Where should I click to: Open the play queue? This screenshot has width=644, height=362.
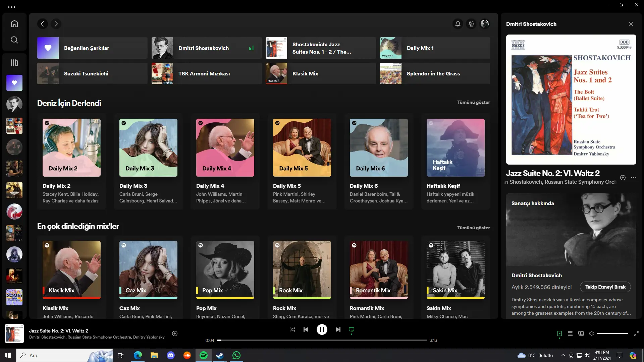[570, 334]
